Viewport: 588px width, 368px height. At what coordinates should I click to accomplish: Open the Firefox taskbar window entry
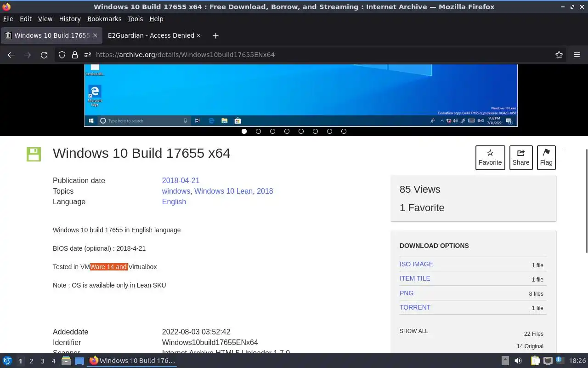132,361
